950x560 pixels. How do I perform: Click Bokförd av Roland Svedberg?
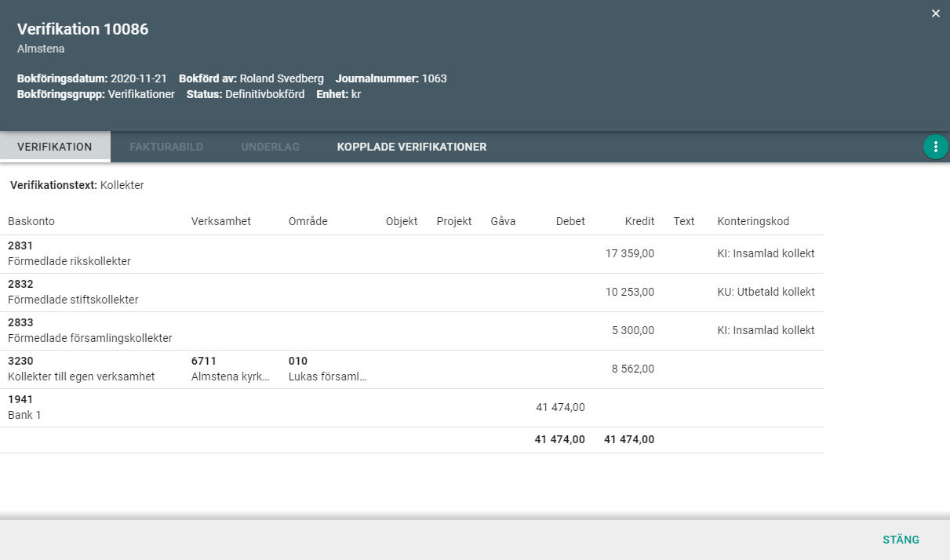tap(251, 78)
